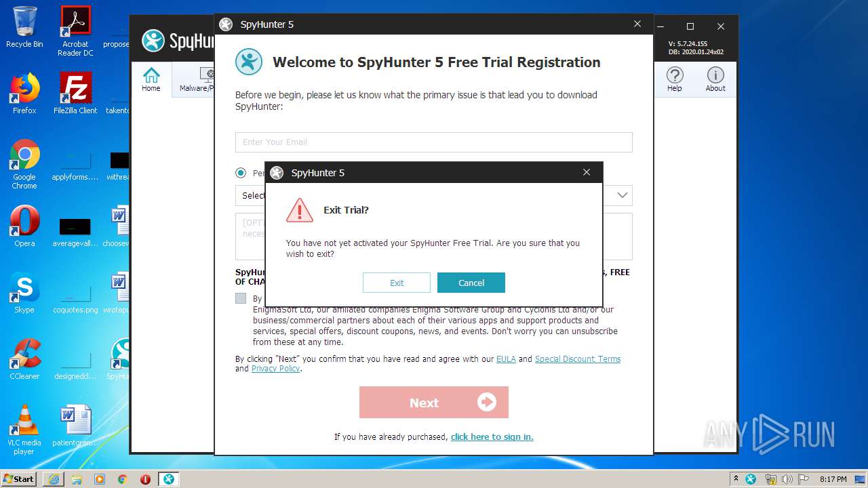Click the SpyHunter logo in registration header
Screen dimensions: 868x488
point(249,62)
